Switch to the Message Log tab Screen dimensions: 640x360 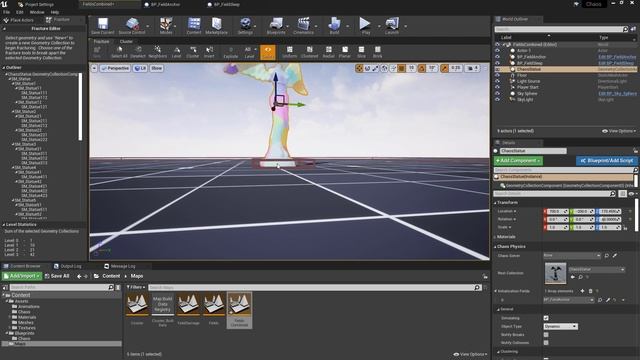point(120,266)
